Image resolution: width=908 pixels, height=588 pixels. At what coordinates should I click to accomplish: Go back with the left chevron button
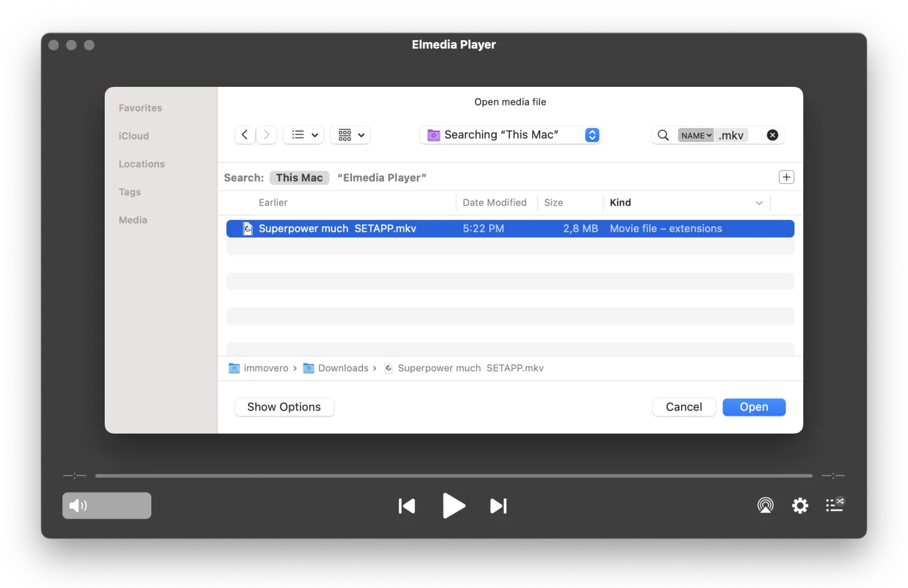click(245, 135)
